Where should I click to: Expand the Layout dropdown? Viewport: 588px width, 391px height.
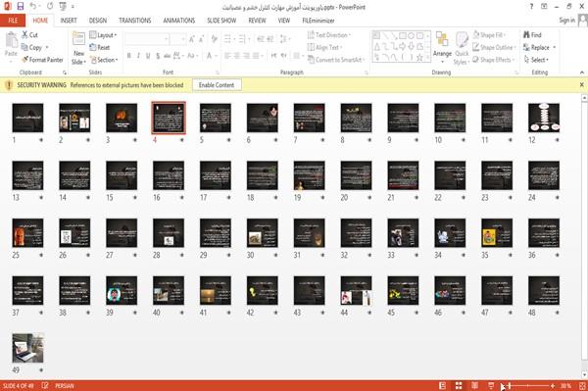click(x=103, y=35)
